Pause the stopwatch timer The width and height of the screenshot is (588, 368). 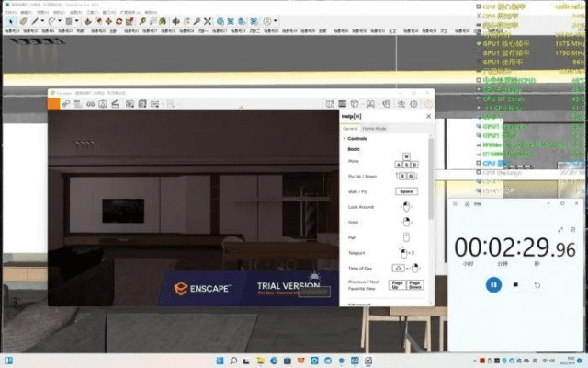click(x=493, y=285)
